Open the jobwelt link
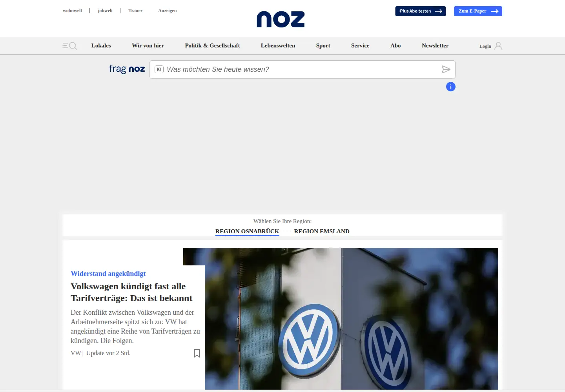The image size is (565, 392). pos(105,11)
